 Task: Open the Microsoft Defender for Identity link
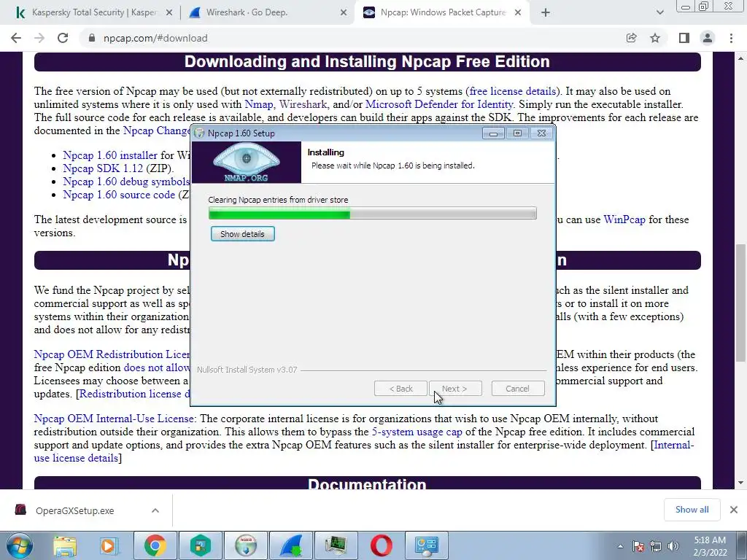pos(438,104)
